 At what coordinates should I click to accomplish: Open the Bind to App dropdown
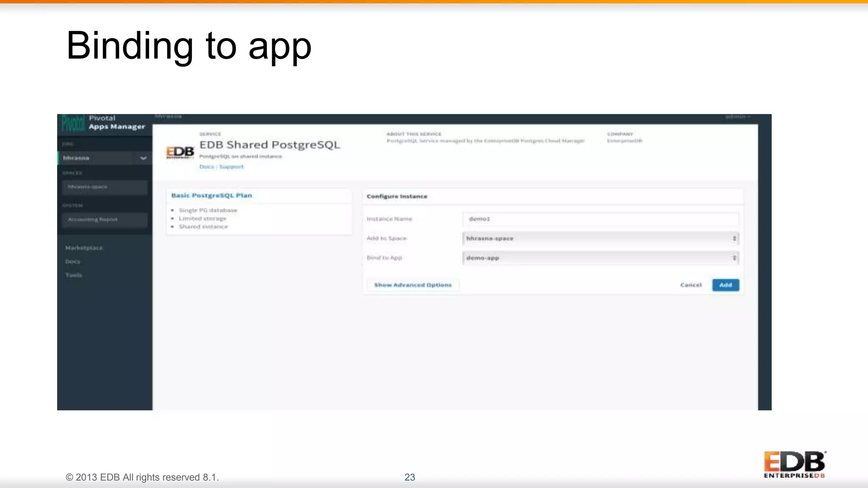click(x=600, y=258)
